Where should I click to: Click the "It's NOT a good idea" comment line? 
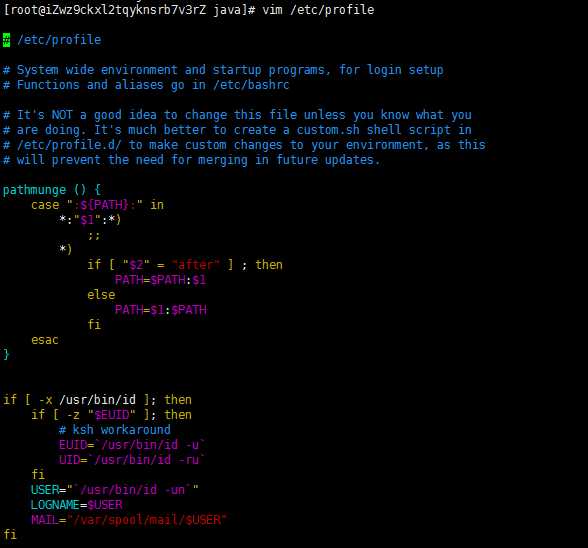[237, 115]
